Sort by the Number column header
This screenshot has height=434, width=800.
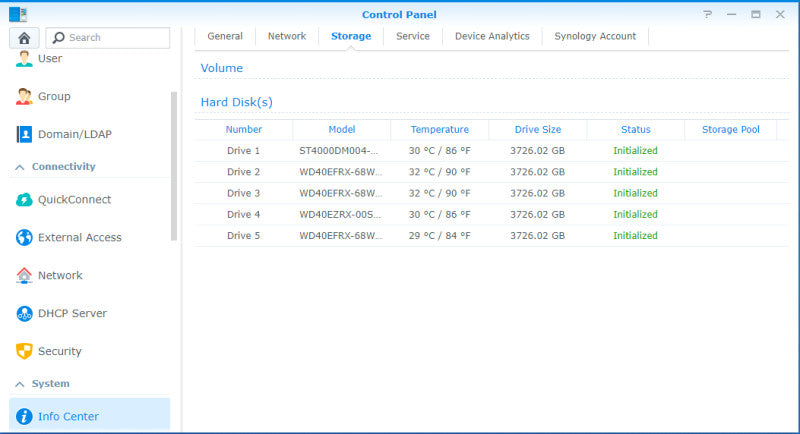pyautogui.click(x=244, y=130)
